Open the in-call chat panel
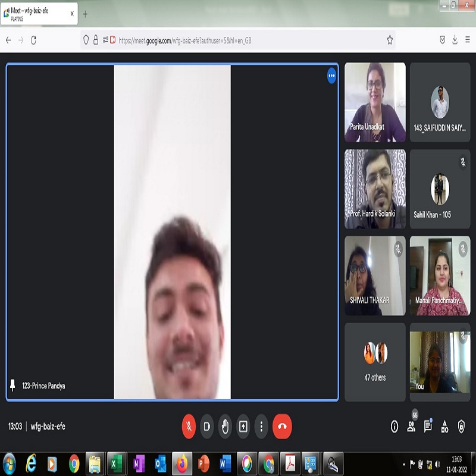This screenshot has width=476, height=476. (428, 426)
